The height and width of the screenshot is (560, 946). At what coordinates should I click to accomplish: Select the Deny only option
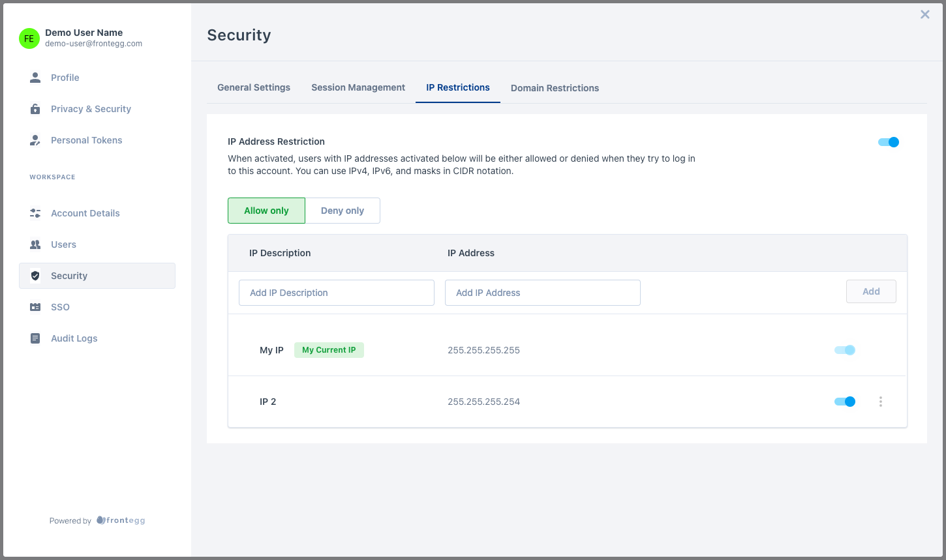[343, 211]
